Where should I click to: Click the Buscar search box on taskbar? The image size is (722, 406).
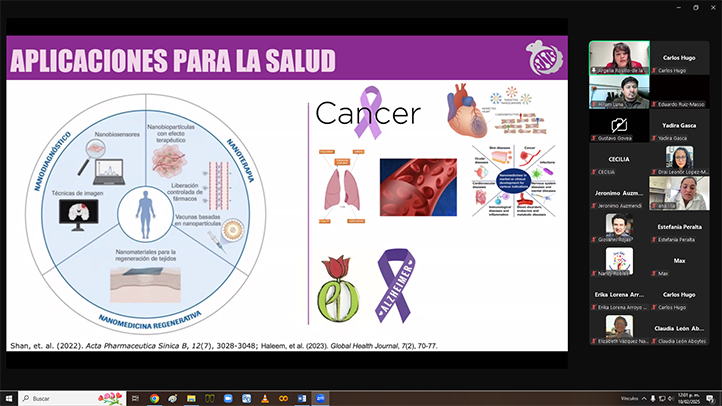(72, 399)
